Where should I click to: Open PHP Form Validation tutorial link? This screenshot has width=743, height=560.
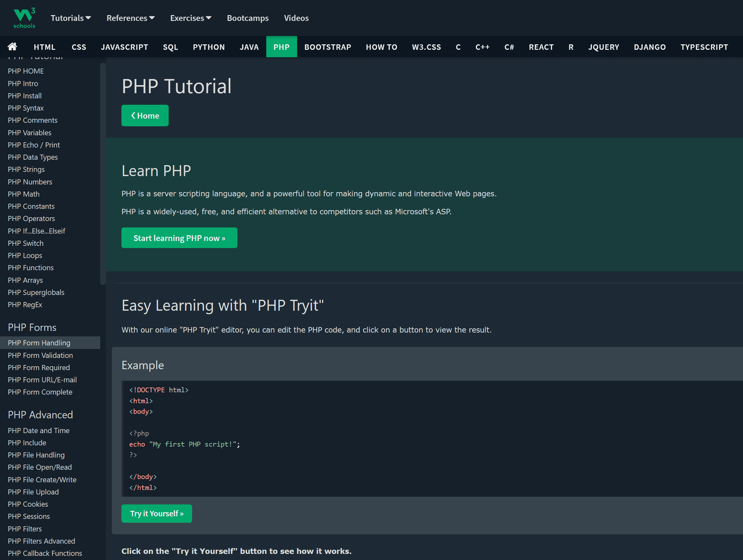coord(40,355)
